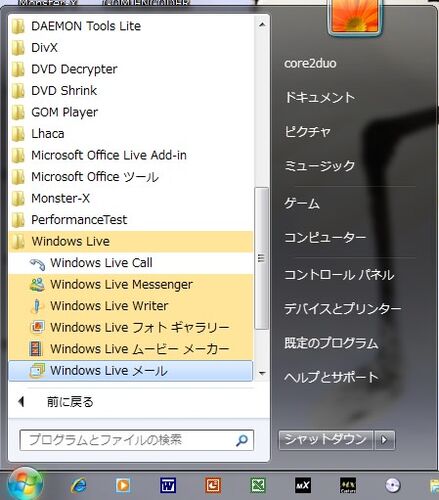Open コントロール パネル link
Screen dimensions: 439x500
pos(339,275)
